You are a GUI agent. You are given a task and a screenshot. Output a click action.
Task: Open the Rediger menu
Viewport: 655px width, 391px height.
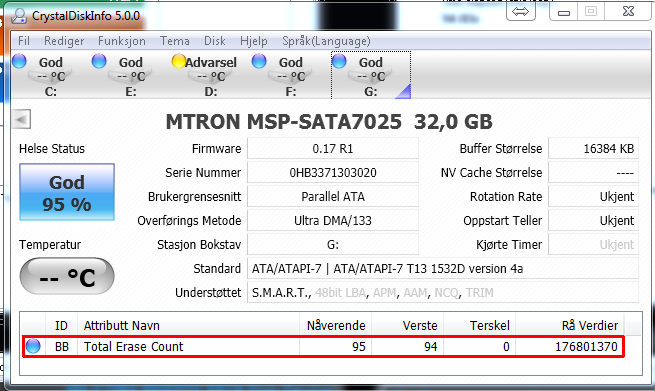64,41
